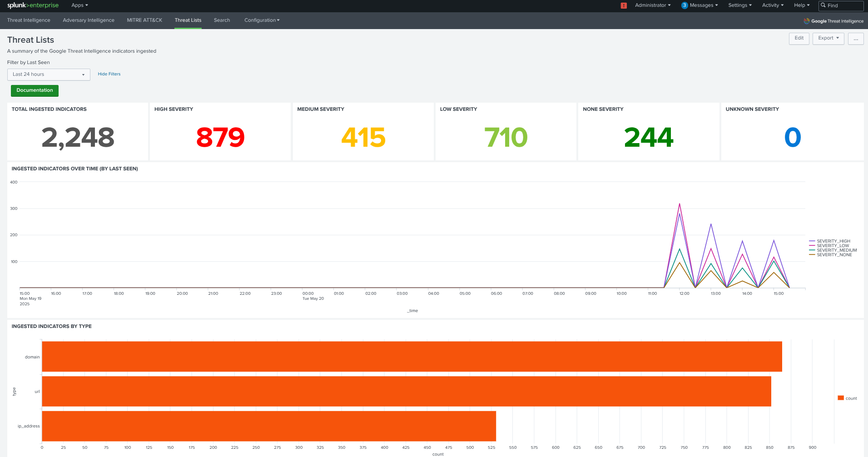
Task: Open the Configuration dropdown in nav bar
Action: 262,20
